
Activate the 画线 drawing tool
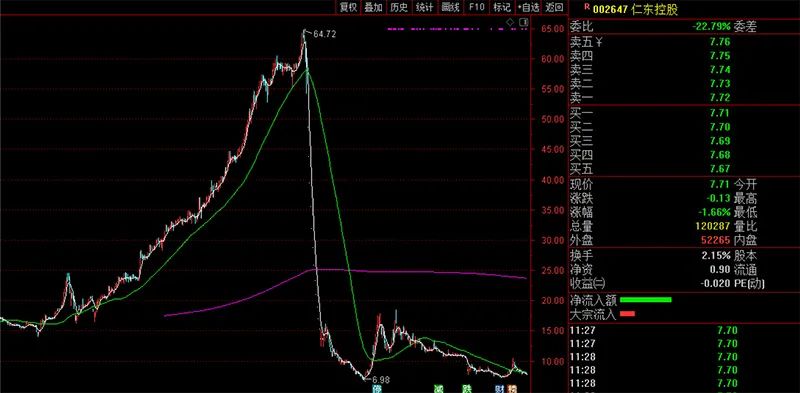pyautogui.click(x=451, y=7)
